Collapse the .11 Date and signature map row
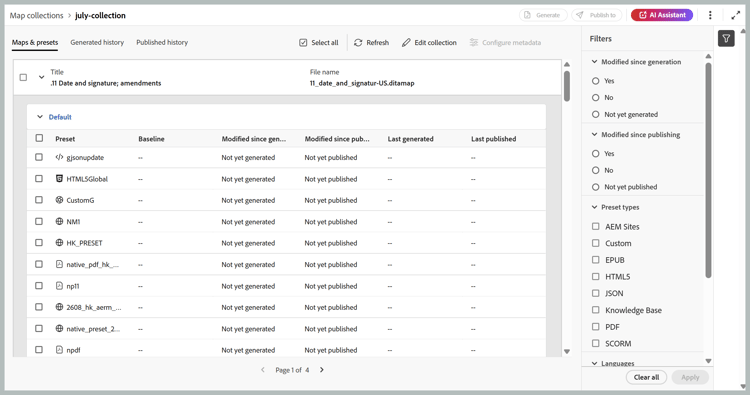750x395 pixels. 42,77
